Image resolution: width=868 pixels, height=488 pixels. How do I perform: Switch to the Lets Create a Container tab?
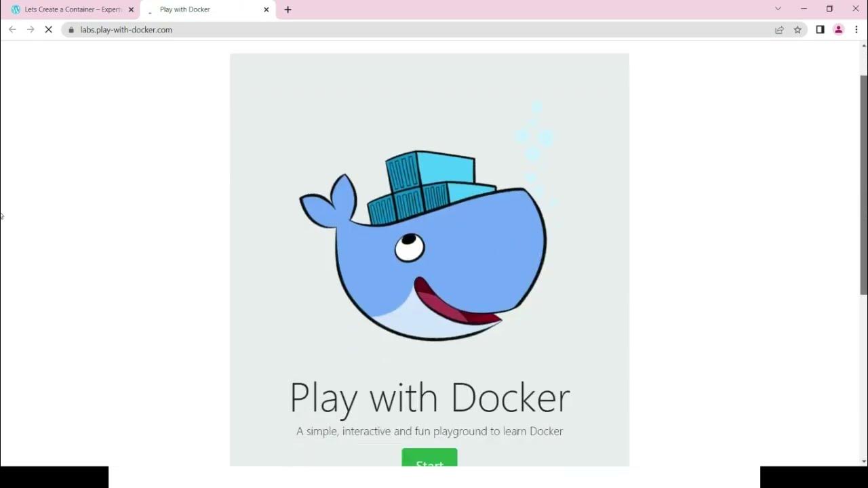tap(72, 9)
